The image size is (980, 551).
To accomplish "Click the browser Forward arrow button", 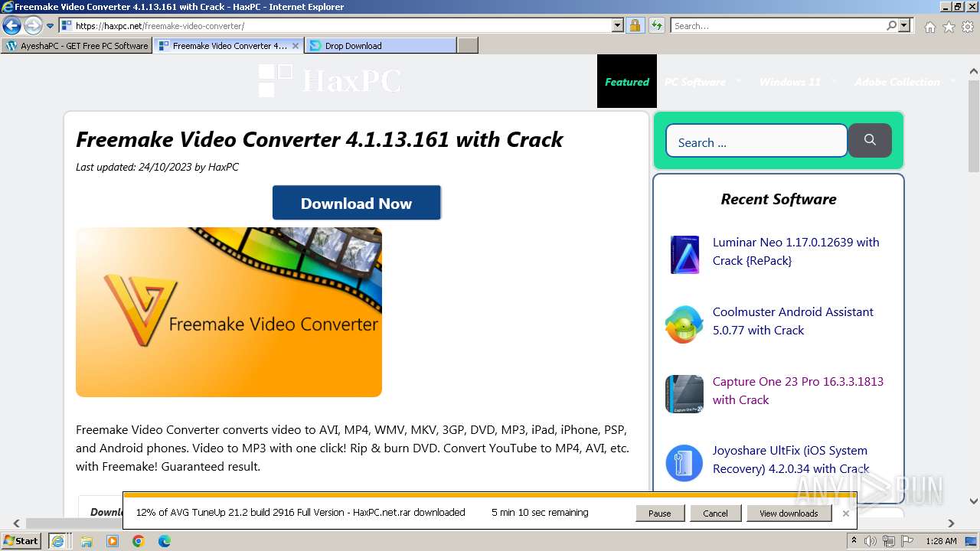I will (x=33, y=26).
